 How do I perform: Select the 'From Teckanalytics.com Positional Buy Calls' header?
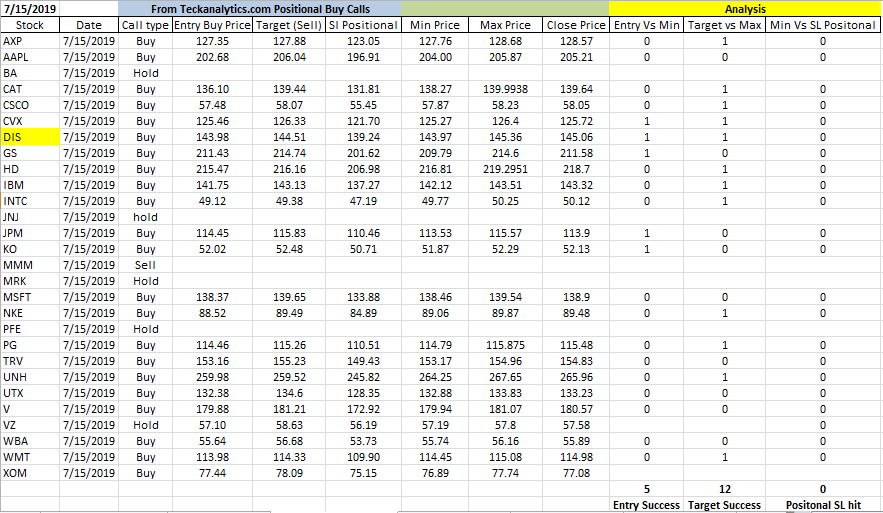click(x=260, y=9)
